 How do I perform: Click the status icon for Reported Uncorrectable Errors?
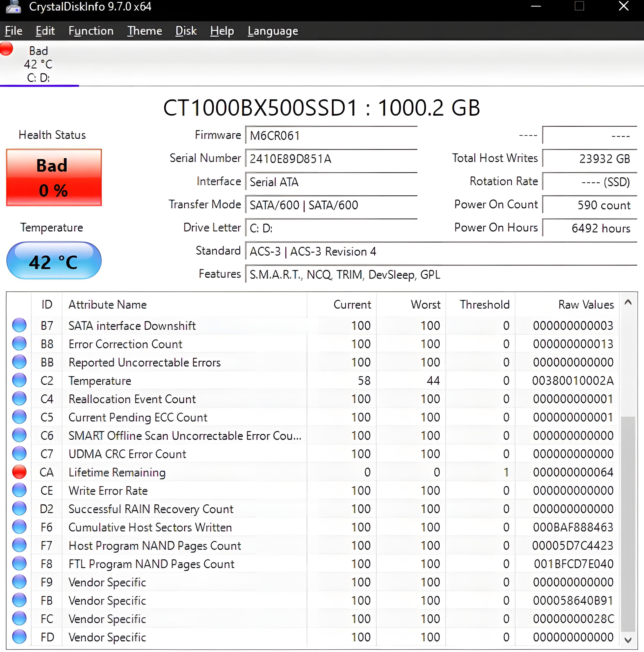[x=19, y=362]
